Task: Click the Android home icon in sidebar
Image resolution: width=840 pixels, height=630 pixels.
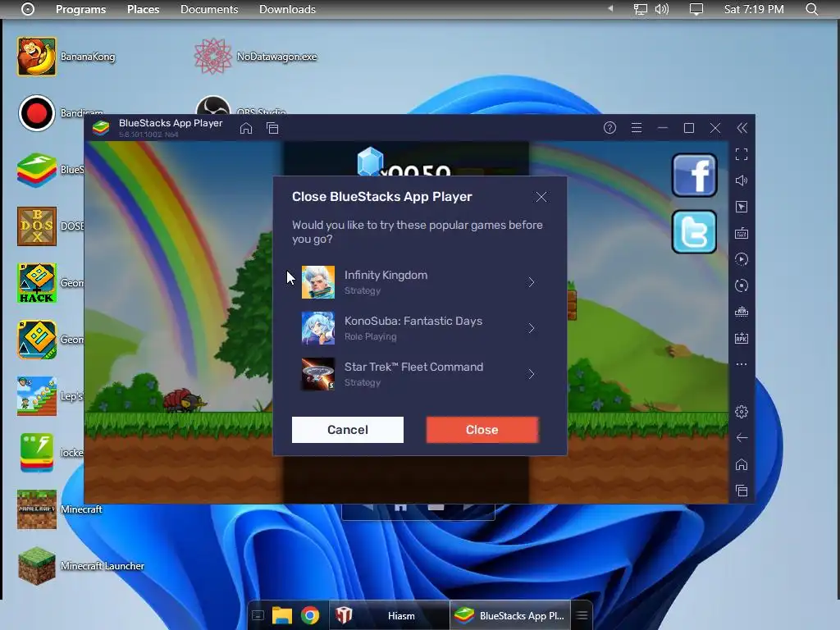Action: [742, 464]
